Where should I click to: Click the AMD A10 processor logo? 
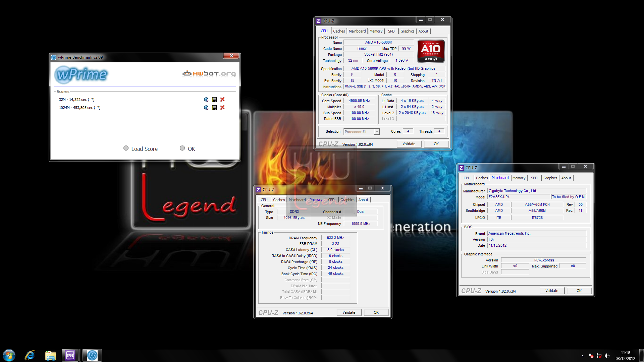coord(431,51)
